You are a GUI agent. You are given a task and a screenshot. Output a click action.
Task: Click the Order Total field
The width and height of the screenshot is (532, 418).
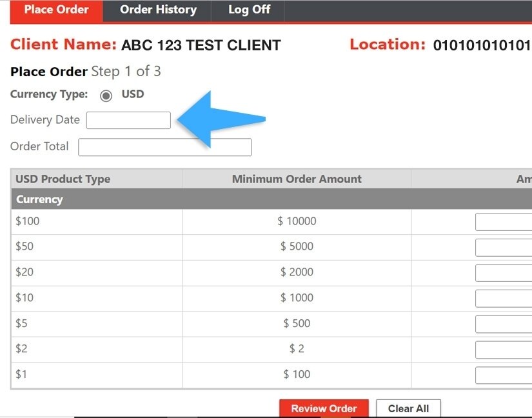coord(164,147)
